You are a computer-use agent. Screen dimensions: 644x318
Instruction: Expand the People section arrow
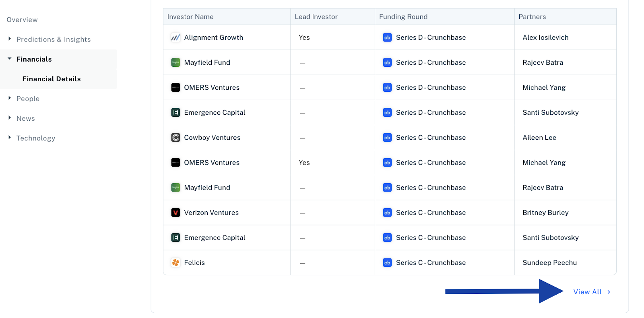[x=9, y=98]
